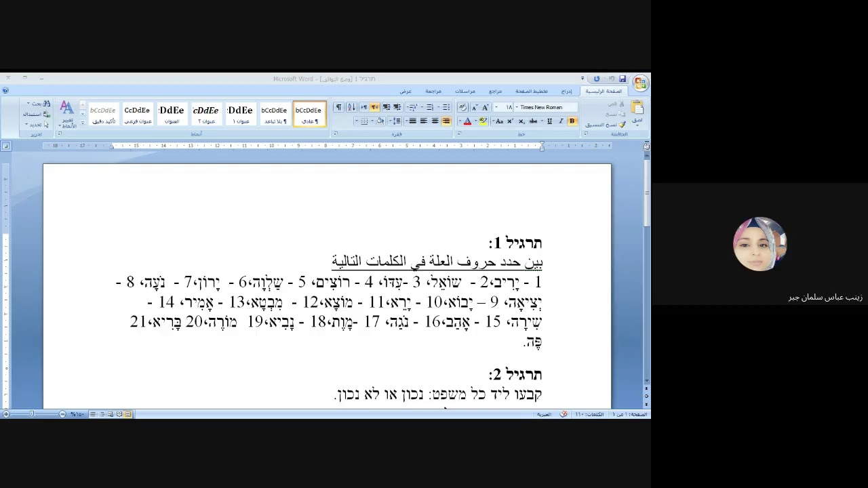
Task: Save the document from Quick Access toolbar
Action: (x=623, y=79)
